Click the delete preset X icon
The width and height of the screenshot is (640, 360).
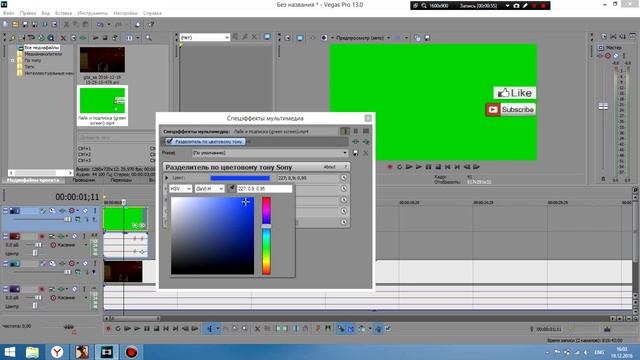coord(366,153)
